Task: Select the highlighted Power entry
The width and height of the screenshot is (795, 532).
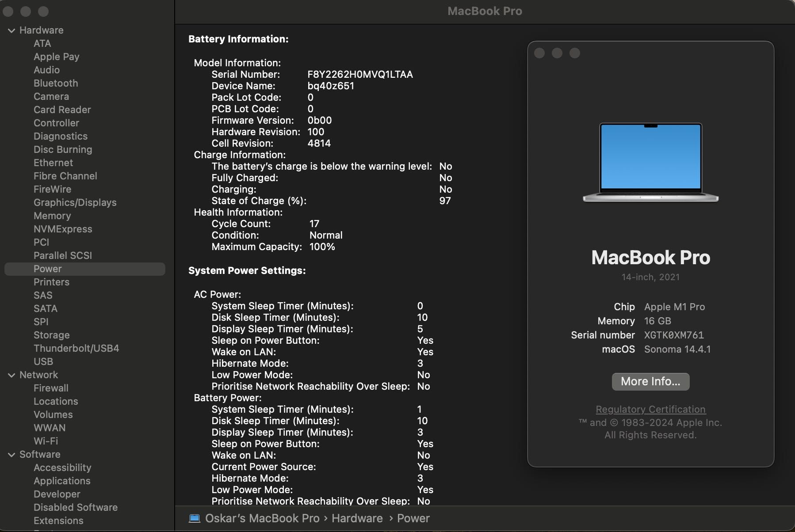Action: pos(85,269)
